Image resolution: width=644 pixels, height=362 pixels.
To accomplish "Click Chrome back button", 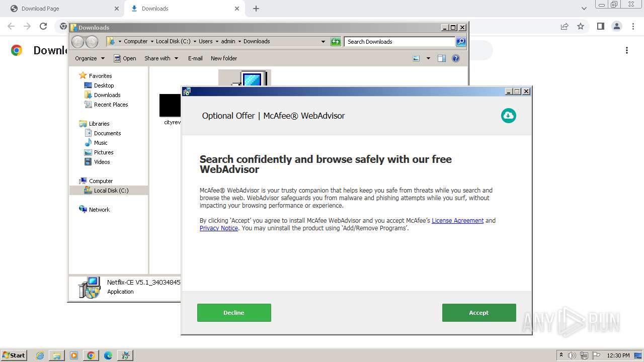I will pyautogui.click(x=11, y=26).
